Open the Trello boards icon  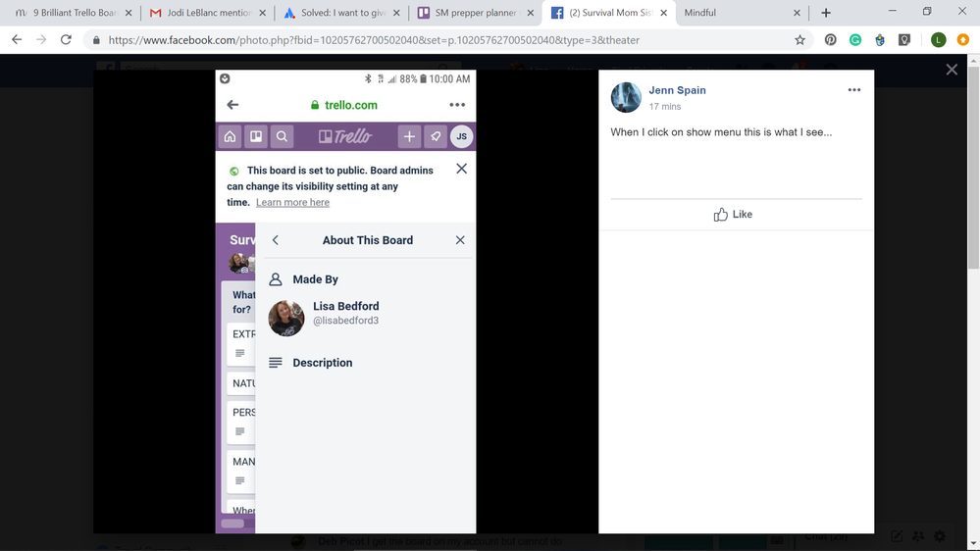[x=256, y=137]
